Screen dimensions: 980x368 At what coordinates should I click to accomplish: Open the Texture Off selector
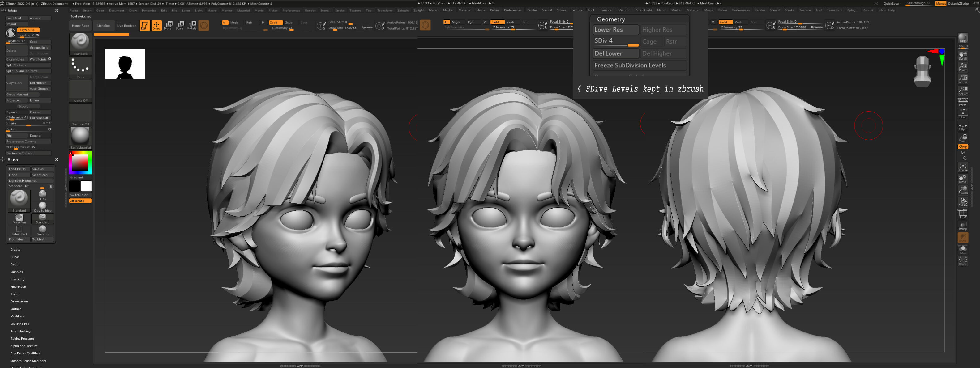(80, 114)
